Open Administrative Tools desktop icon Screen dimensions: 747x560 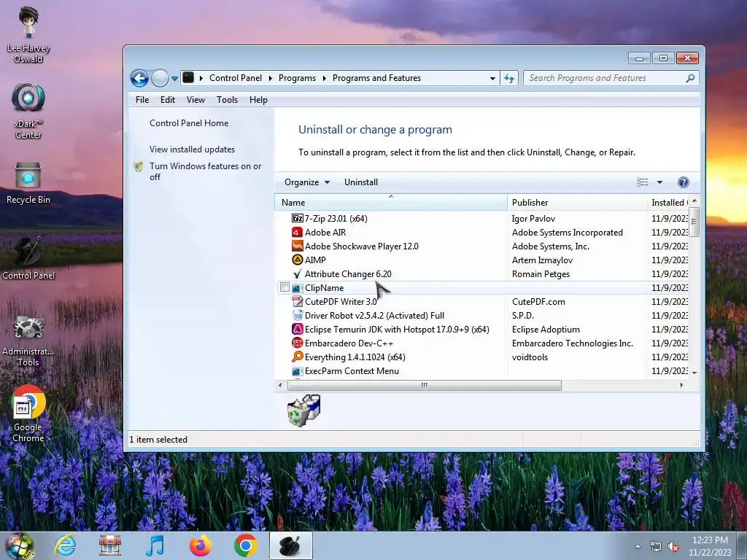28,341
